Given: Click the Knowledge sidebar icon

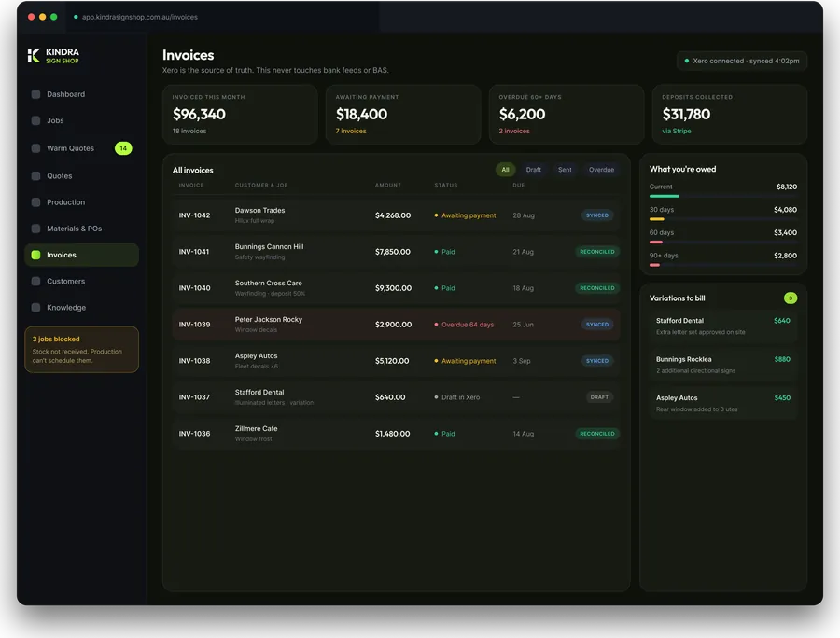Looking at the screenshot, I should (35, 307).
